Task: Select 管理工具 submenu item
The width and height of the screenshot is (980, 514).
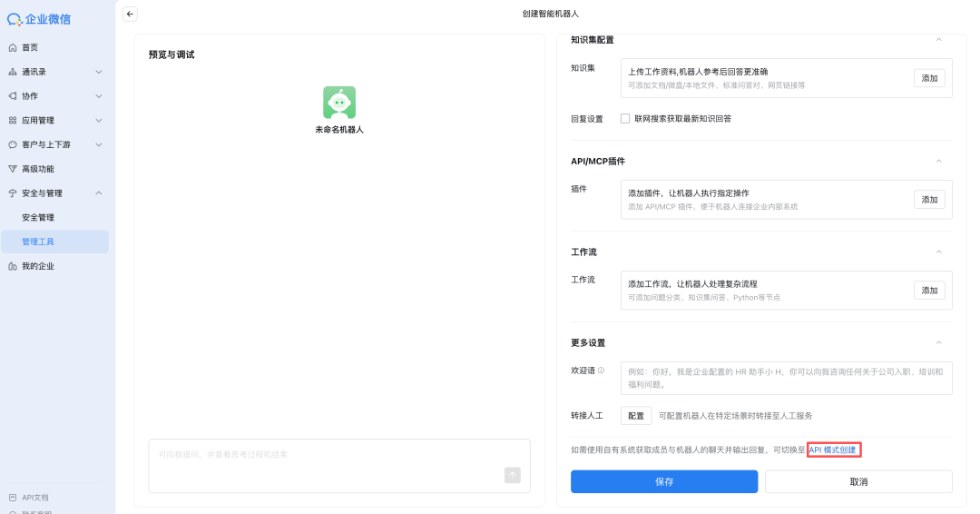Action: (x=55, y=242)
